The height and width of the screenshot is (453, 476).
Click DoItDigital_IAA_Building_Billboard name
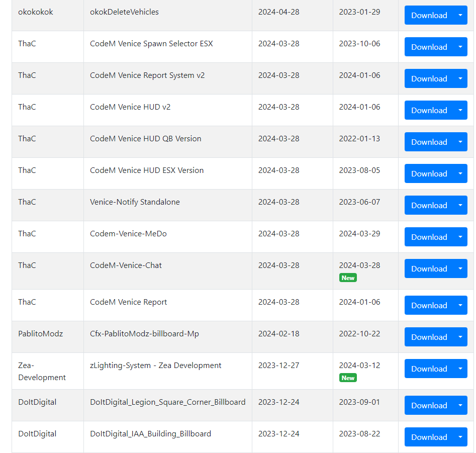pyautogui.click(x=150, y=433)
